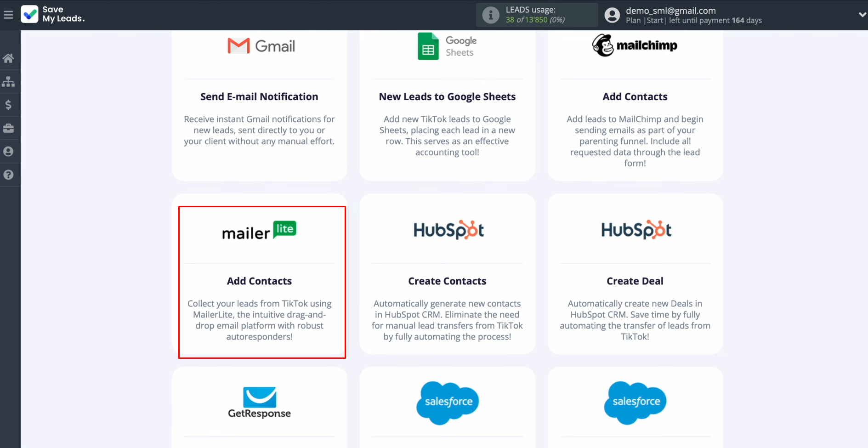Screen dimensions: 868x448
Task: Open the briefcase icon in sidebar
Action: (x=8, y=128)
